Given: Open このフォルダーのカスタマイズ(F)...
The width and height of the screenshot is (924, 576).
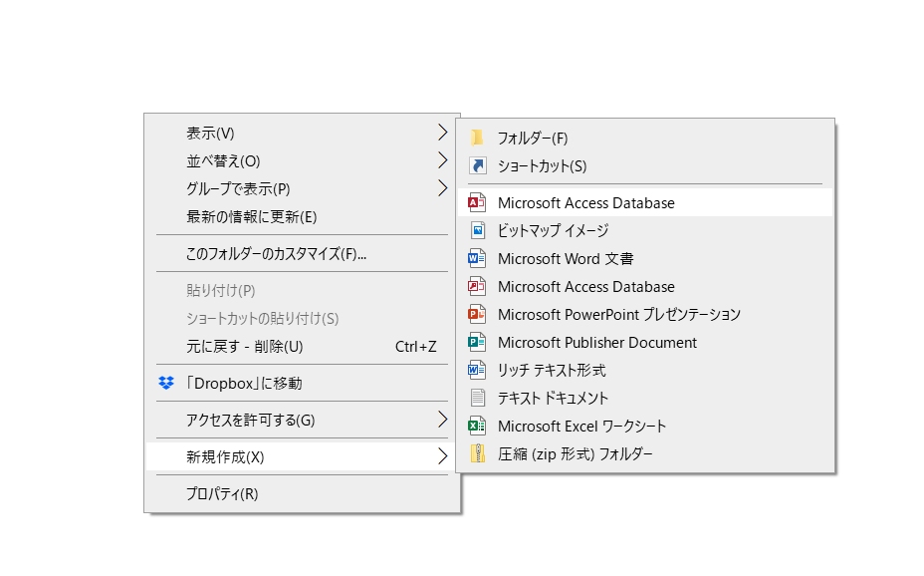Looking at the screenshot, I should 302,254.
